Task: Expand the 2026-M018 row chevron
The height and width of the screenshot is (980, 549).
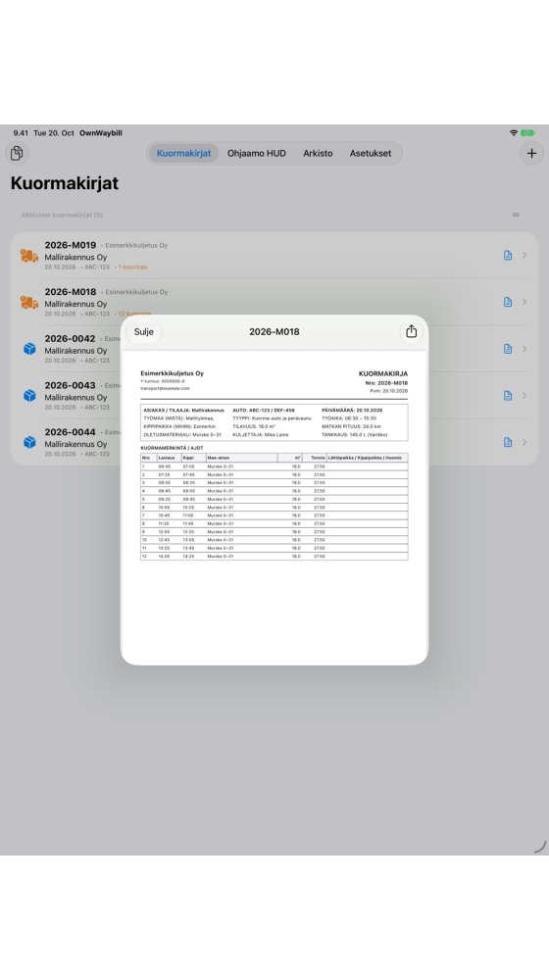Action: 524,302
